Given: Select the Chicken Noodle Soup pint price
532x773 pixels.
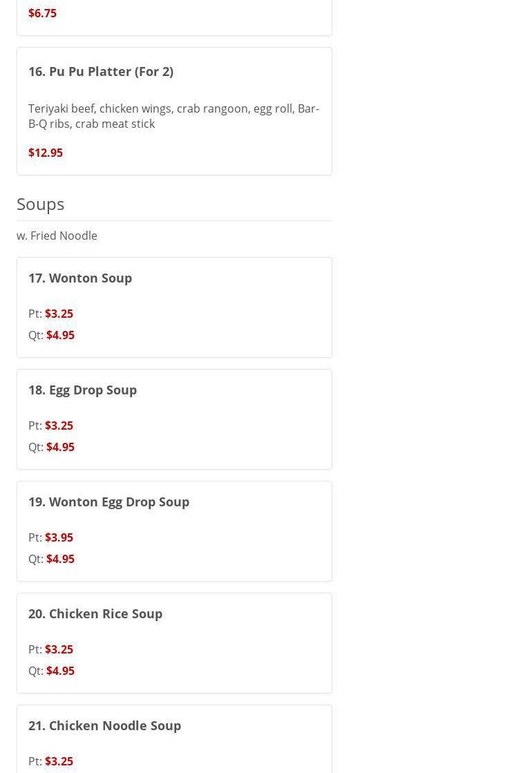Looking at the screenshot, I should click(59, 761).
